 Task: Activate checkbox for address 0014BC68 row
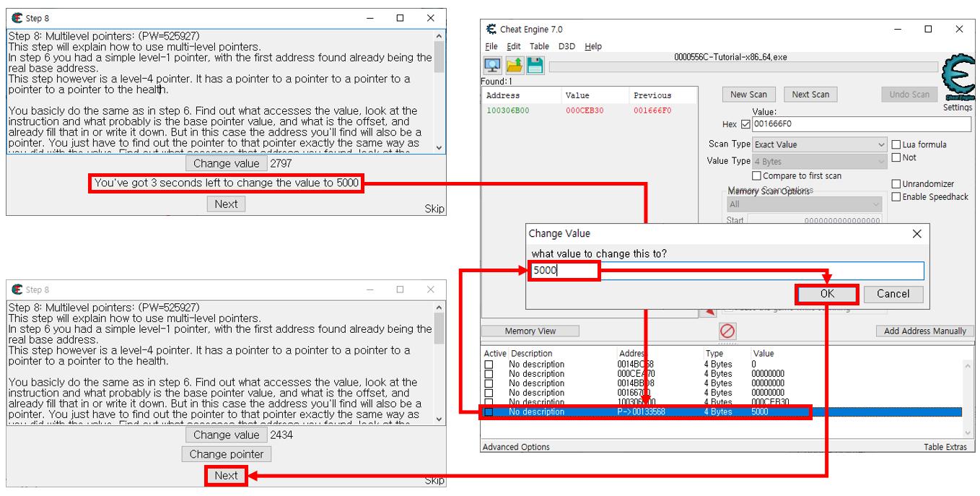(489, 365)
